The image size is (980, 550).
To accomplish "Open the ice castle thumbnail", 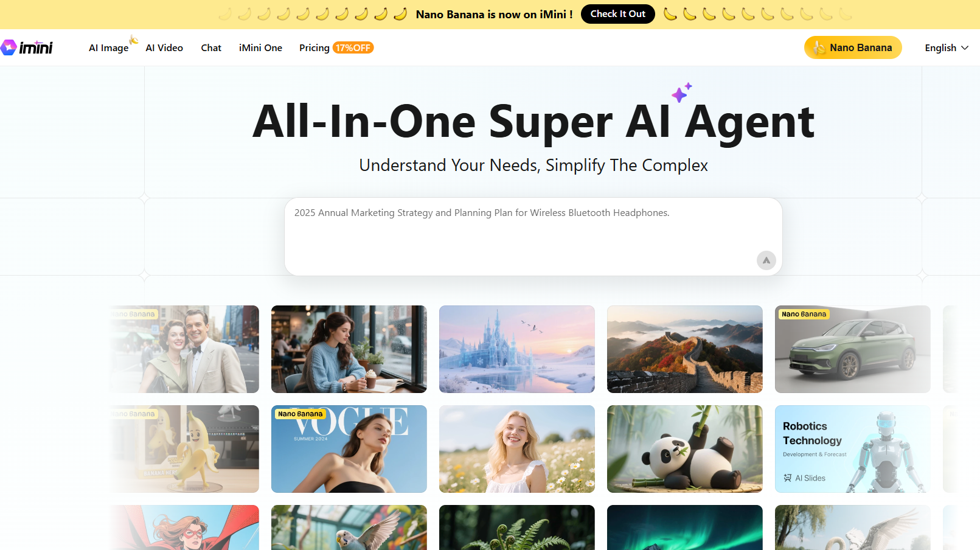I will point(517,349).
